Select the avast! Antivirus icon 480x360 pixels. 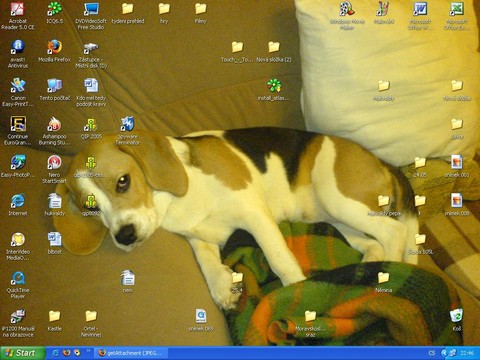coord(18,53)
